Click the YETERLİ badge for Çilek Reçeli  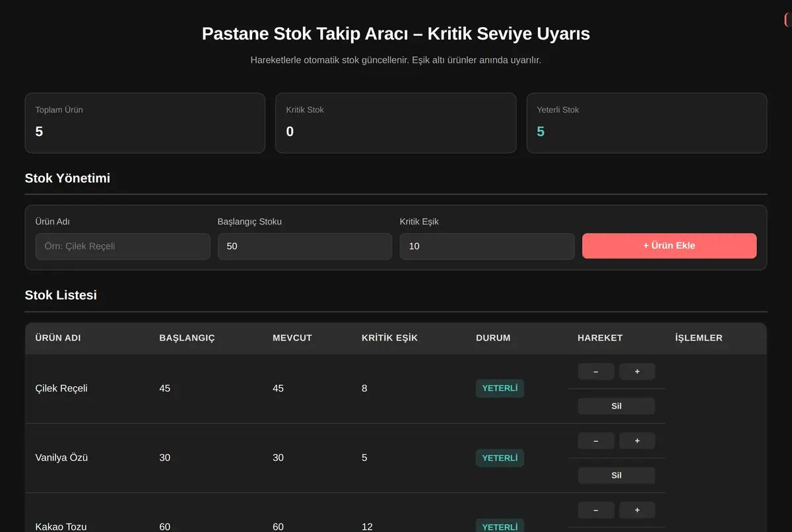500,388
